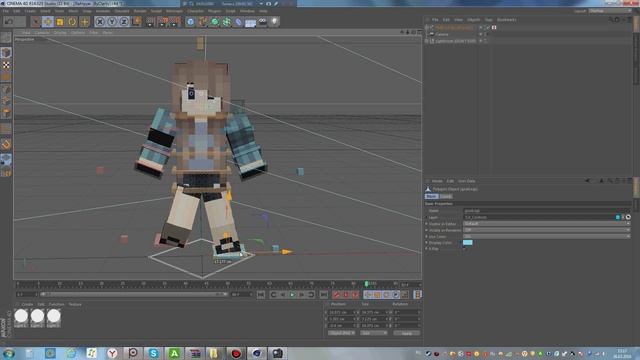The height and width of the screenshot is (360, 640).
Task: Toggle Y axis lock
Action: point(112,22)
